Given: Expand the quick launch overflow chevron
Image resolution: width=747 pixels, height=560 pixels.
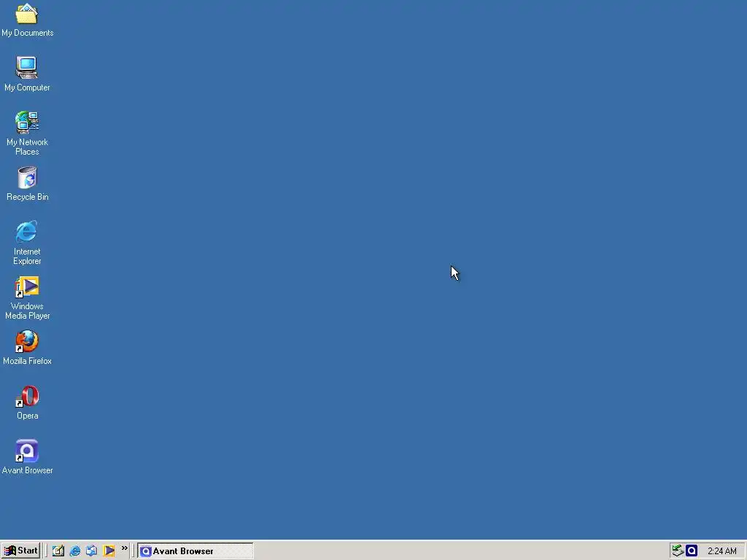Looking at the screenshot, I should pyautogui.click(x=124, y=548).
